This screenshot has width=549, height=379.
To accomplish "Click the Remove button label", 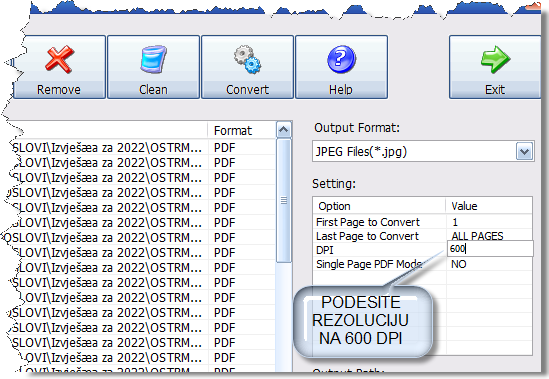I will pyautogui.click(x=59, y=90).
